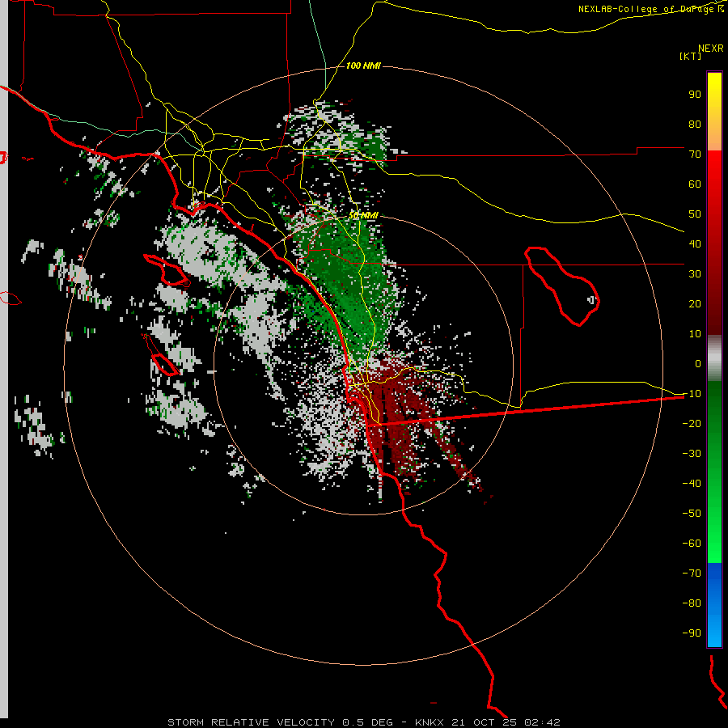Screen dimensions: 728x728
Task: Click the 0.5 DEG elevation text in caption
Action: click(x=367, y=722)
